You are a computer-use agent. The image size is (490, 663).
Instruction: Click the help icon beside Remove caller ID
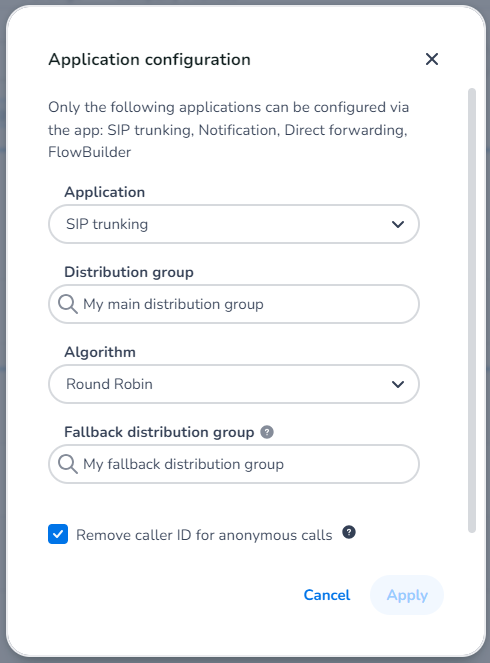(x=349, y=532)
